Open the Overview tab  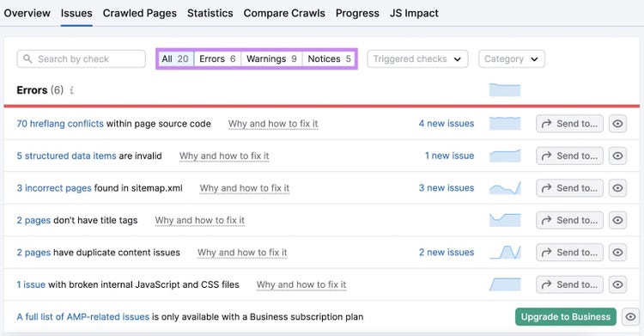point(27,13)
